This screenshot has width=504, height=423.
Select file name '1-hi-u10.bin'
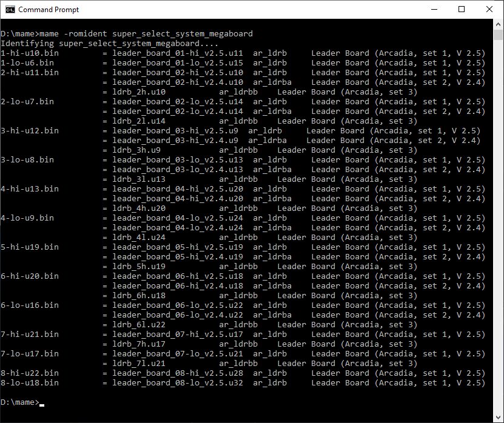30,53
